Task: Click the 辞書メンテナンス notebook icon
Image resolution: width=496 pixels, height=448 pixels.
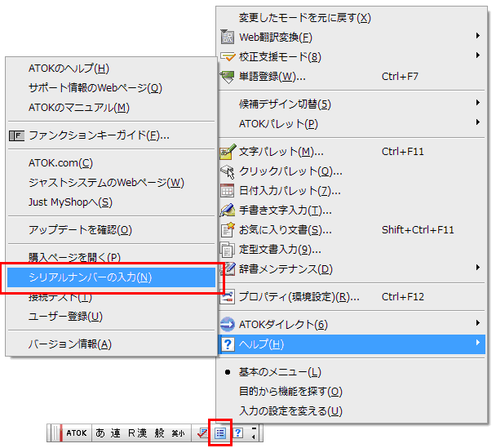Action: [x=228, y=269]
